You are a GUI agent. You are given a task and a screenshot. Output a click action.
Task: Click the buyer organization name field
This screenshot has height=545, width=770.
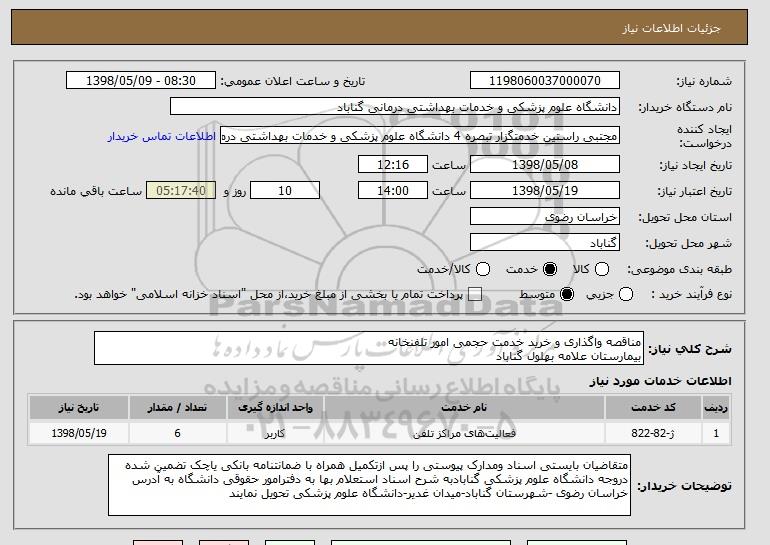(395, 107)
